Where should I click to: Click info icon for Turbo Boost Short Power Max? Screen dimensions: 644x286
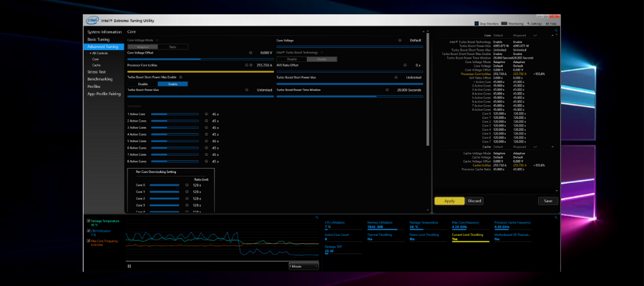coord(396,77)
